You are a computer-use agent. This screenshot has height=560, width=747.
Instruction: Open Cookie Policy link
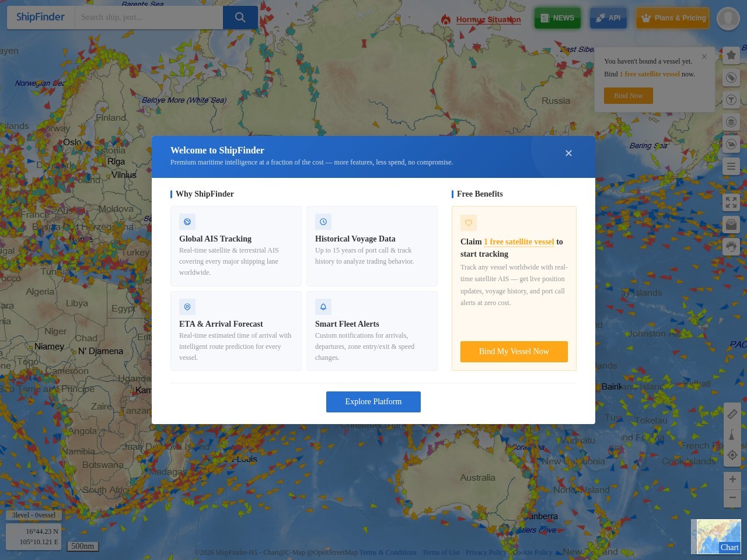pos(532,552)
